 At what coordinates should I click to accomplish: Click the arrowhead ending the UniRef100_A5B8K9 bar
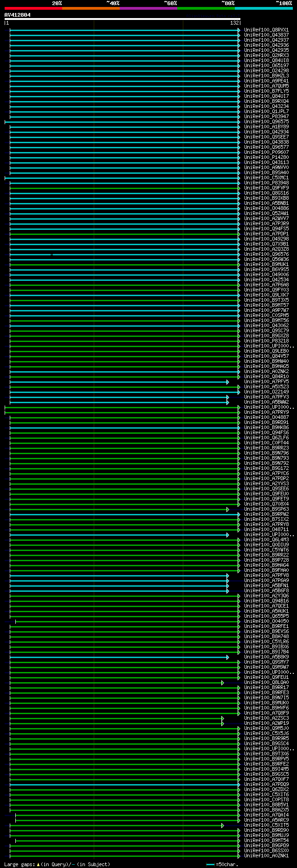click(x=228, y=657)
